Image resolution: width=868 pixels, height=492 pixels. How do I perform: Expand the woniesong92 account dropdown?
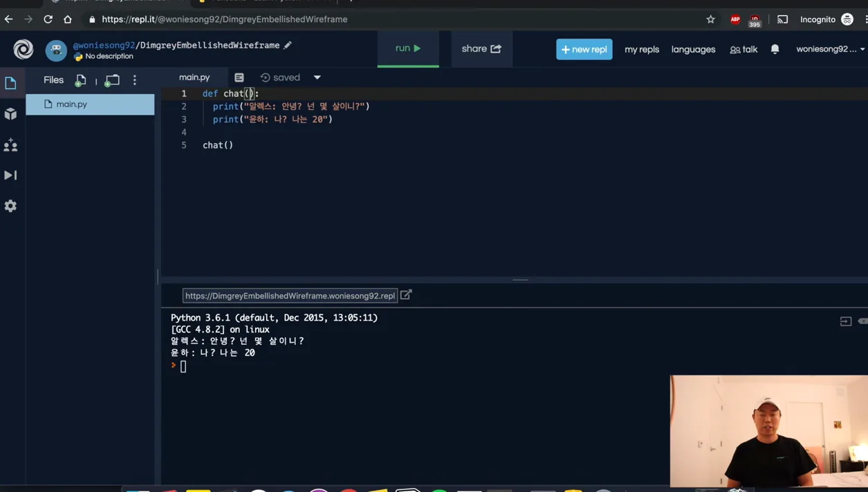(x=830, y=49)
